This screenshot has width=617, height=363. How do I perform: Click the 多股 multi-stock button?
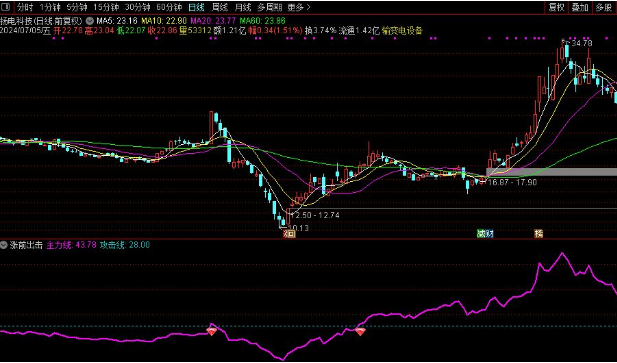[603, 7]
